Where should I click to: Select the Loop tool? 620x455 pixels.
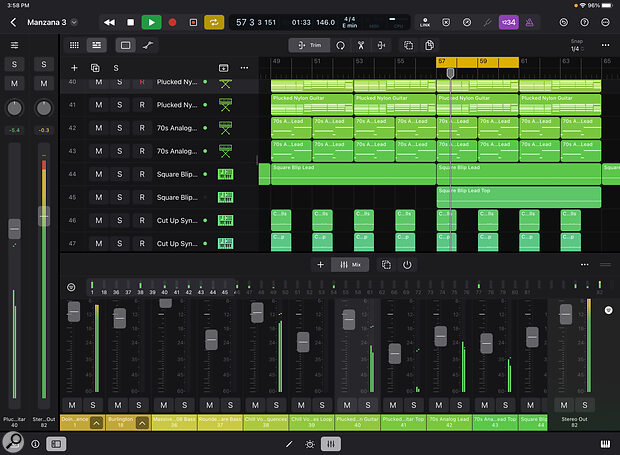[340, 45]
